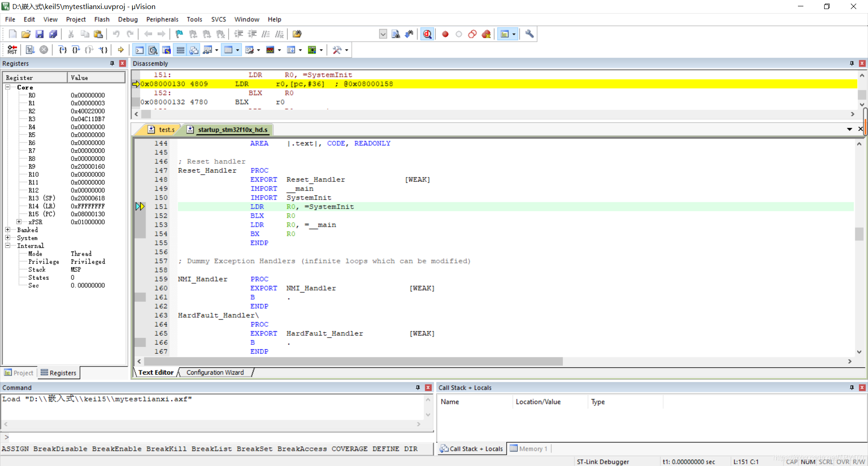This screenshot has height=466, width=868.
Task: Select the Call Stack + Locals bottom tab
Action: pos(472,449)
